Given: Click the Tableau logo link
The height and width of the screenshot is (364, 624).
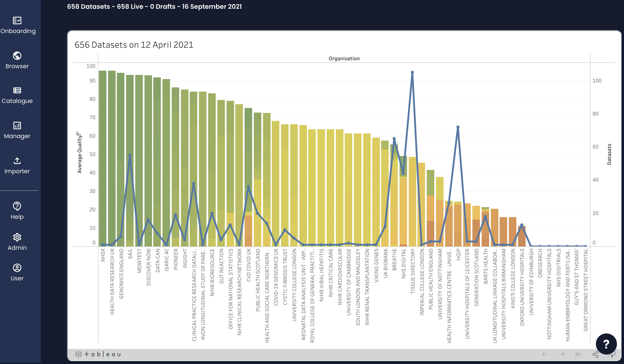Looking at the screenshot, I should (x=98, y=354).
